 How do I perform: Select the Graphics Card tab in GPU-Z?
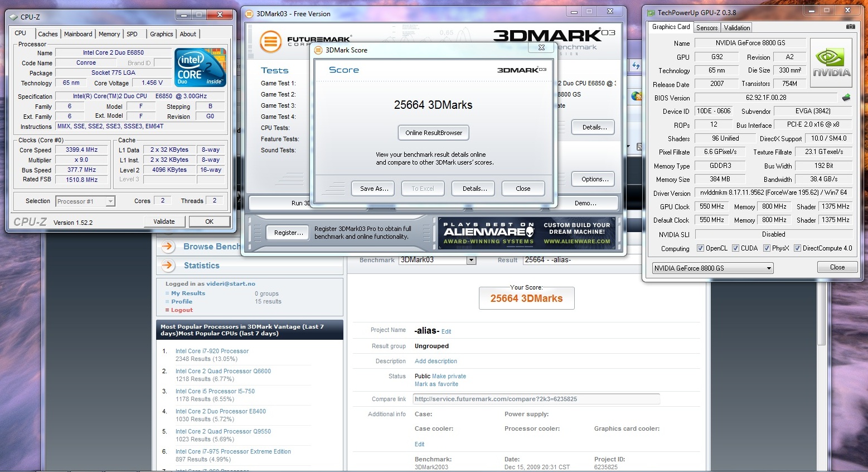click(x=671, y=27)
